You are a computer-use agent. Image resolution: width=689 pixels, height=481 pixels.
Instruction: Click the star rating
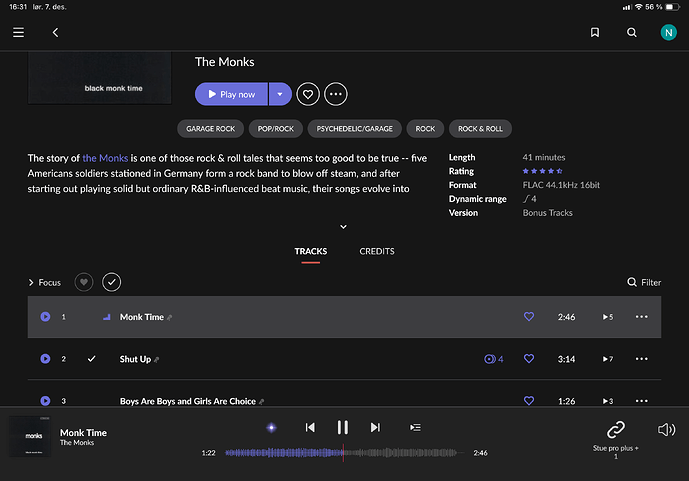tap(542, 171)
